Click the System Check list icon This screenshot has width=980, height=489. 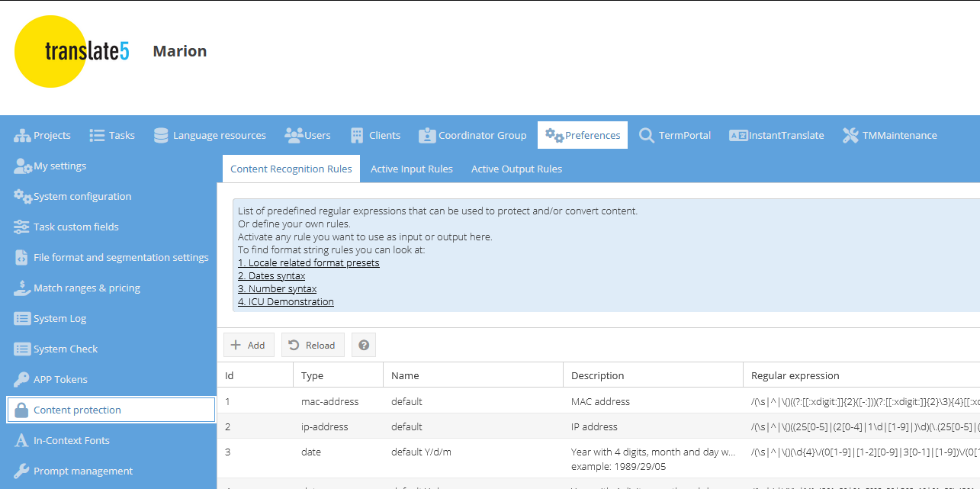click(22, 349)
